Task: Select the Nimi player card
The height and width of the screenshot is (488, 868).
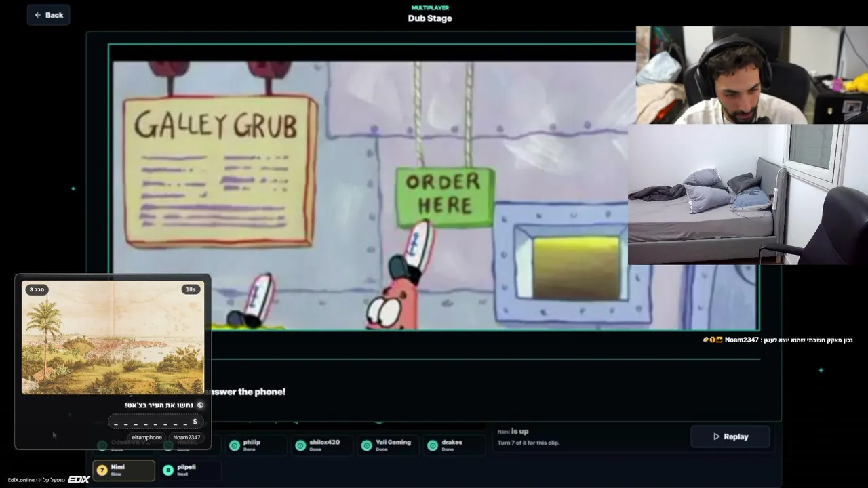Action: (124, 470)
